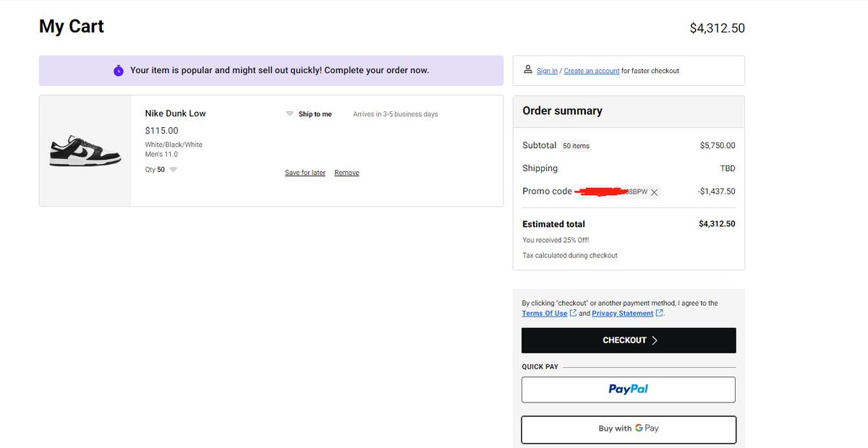Open Terms Of Use external link icon
Image resolution: width=868 pixels, height=448 pixels.
pyautogui.click(x=573, y=313)
